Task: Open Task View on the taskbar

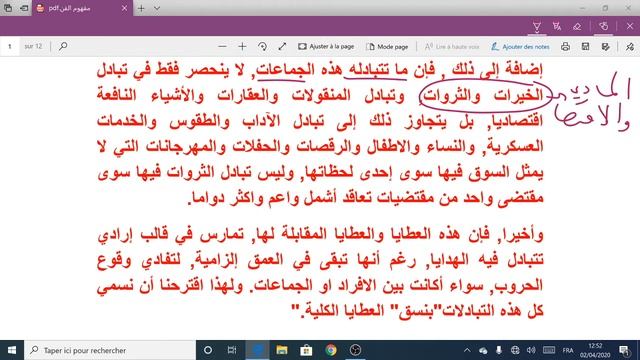Action: [232, 350]
